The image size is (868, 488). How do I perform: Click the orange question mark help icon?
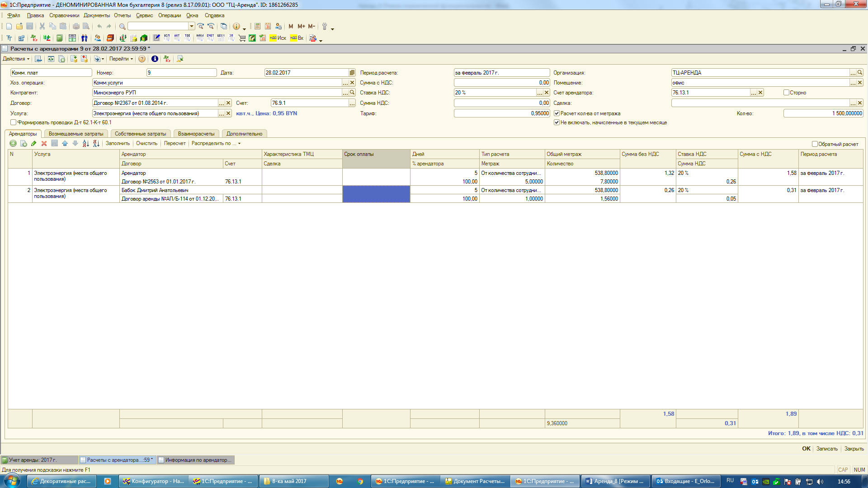pyautogui.click(x=142, y=59)
